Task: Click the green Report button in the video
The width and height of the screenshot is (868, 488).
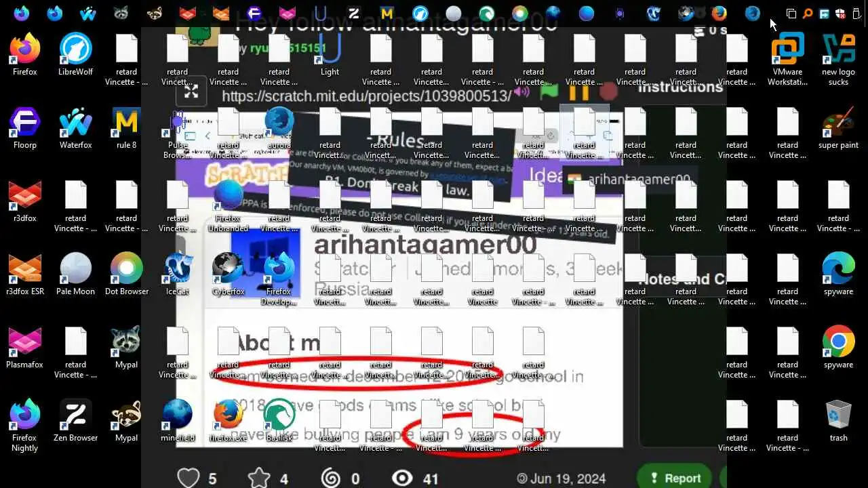Action: tap(675, 478)
